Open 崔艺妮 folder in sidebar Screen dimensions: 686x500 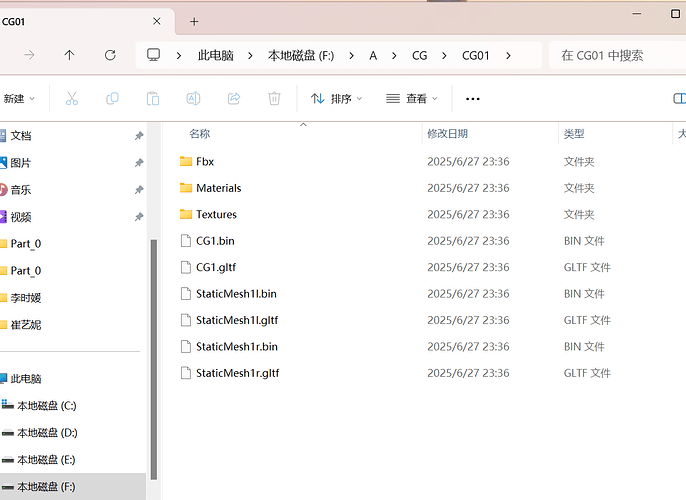(25, 325)
